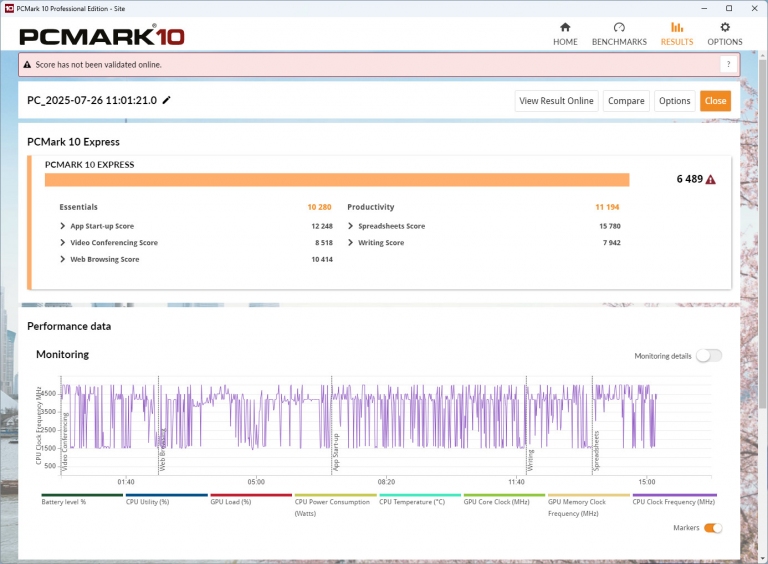Click the warning triangle in validation banner

[27, 65]
